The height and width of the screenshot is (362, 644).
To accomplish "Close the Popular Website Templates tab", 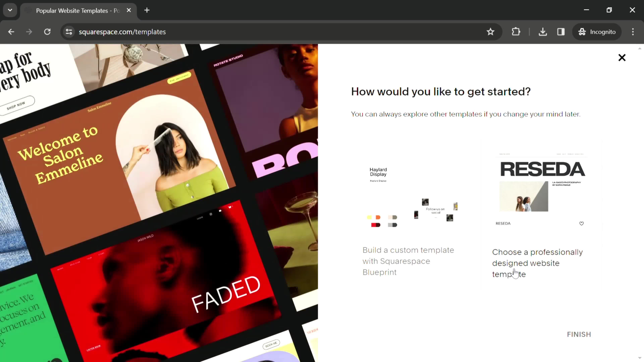I will [x=129, y=10].
